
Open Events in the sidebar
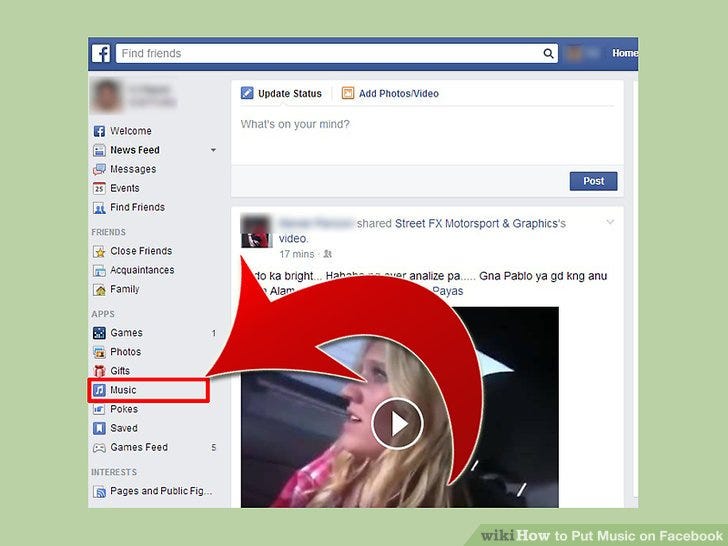point(124,188)
